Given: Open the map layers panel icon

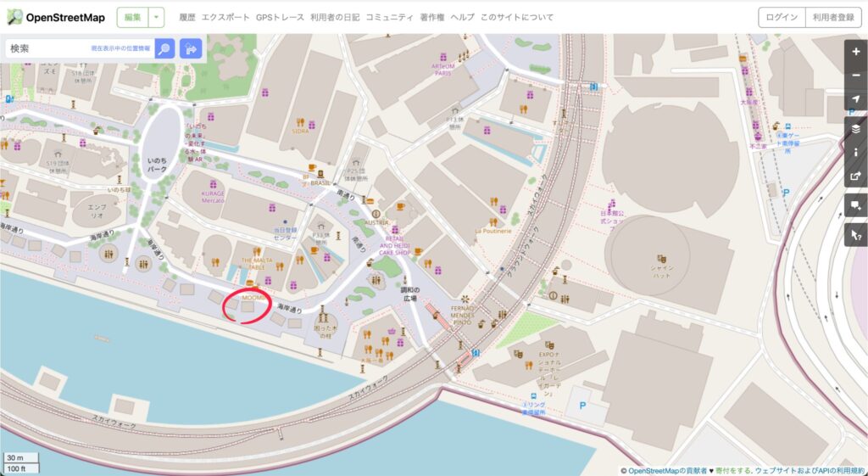Looking at the screenshot, I should point(856,129).
